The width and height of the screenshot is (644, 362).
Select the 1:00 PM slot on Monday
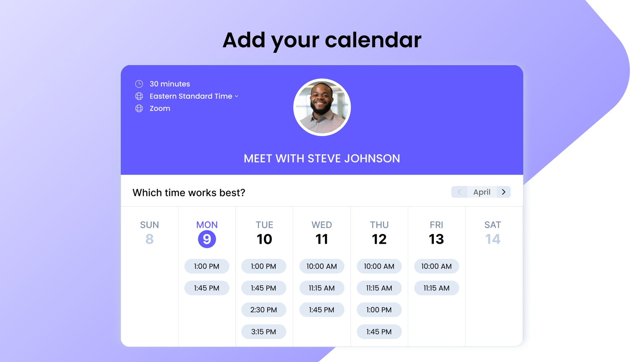206,266
